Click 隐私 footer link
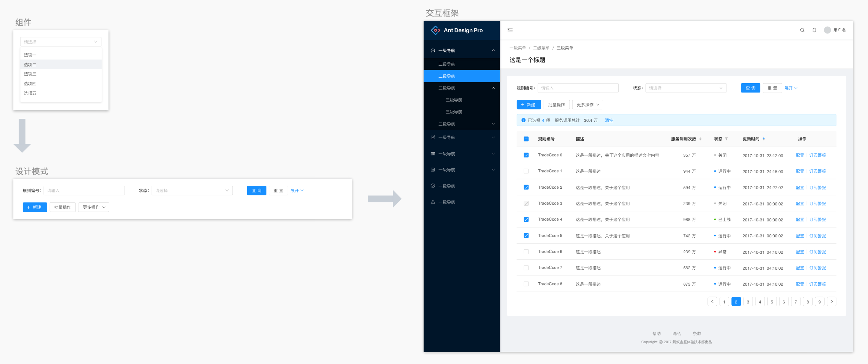Screen dimensions: 868x364 tap(677, 334)
